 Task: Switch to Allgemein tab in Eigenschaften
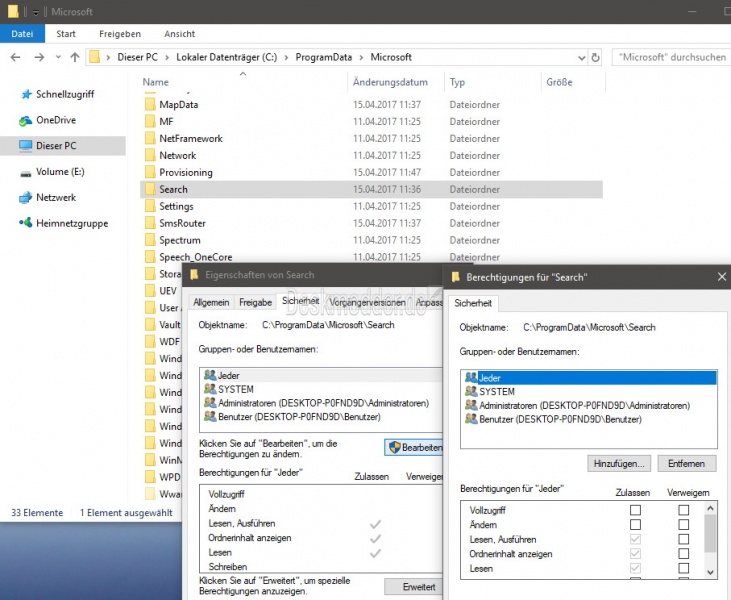tap(211, 303)
